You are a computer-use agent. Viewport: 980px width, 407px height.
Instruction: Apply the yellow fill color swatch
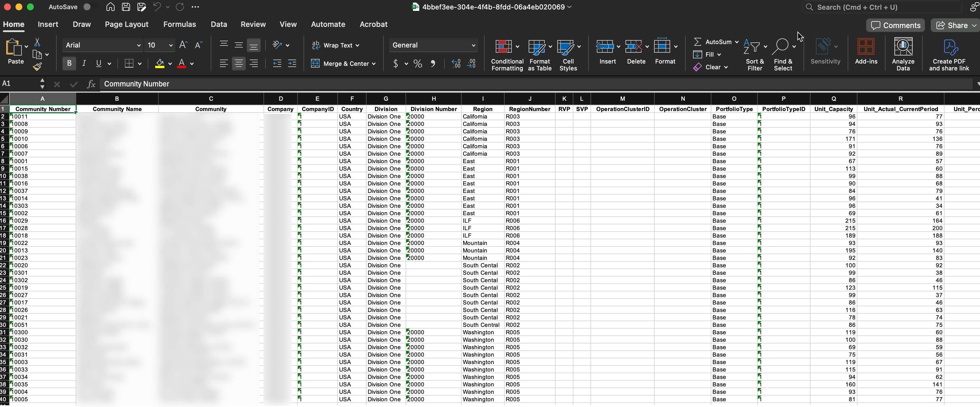tap(160, 64)
